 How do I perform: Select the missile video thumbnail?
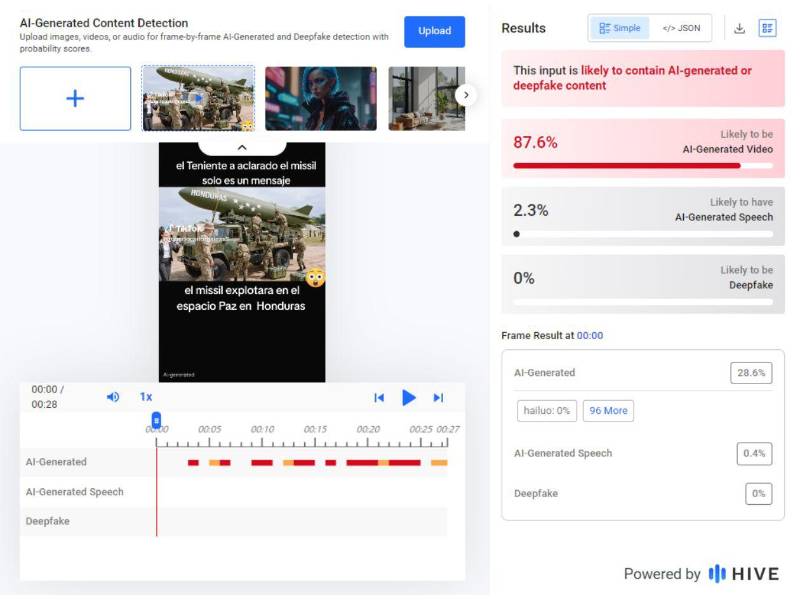(198, 98)
